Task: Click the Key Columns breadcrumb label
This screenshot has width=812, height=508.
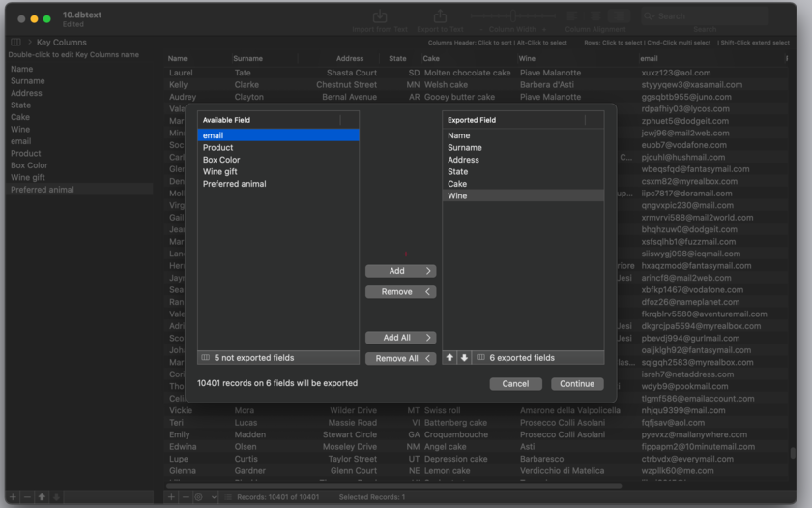Action: [x=62, y=42]
